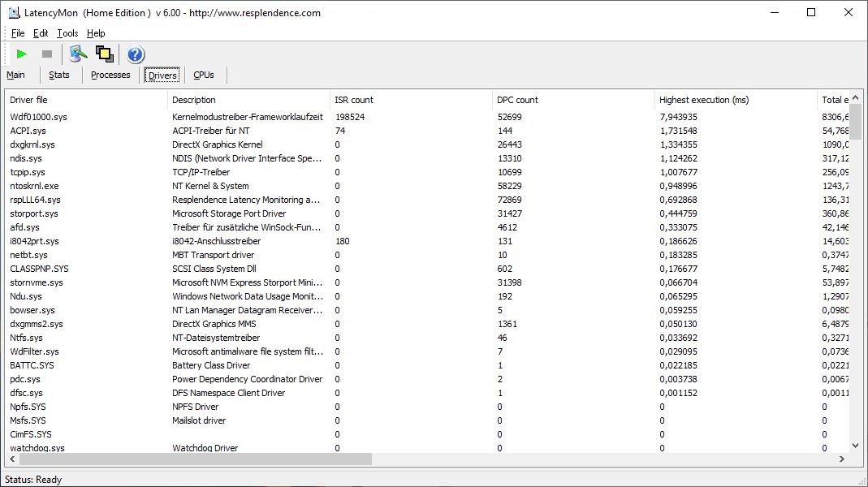Switch to the CPUs tab
Viewport: 868px width, 487px height.
204,75
